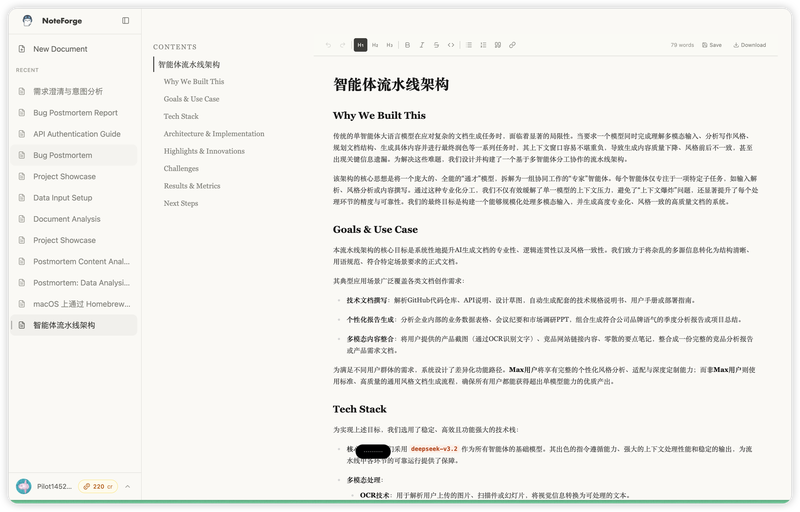This screenshot has width=800, height=512.
Task: Apply italic formatting from the toolbar
Action: [422, 45]
